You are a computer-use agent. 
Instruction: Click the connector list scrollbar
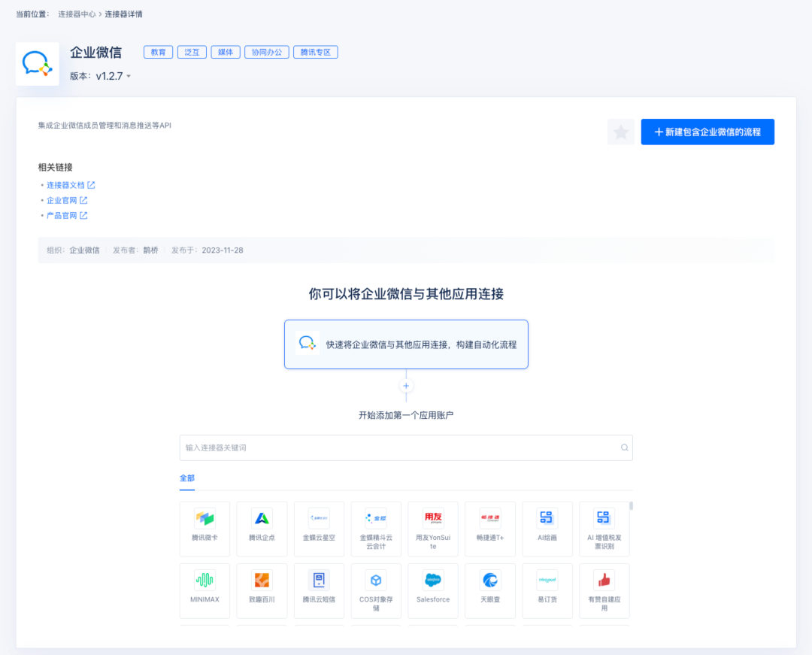point(631,506)
